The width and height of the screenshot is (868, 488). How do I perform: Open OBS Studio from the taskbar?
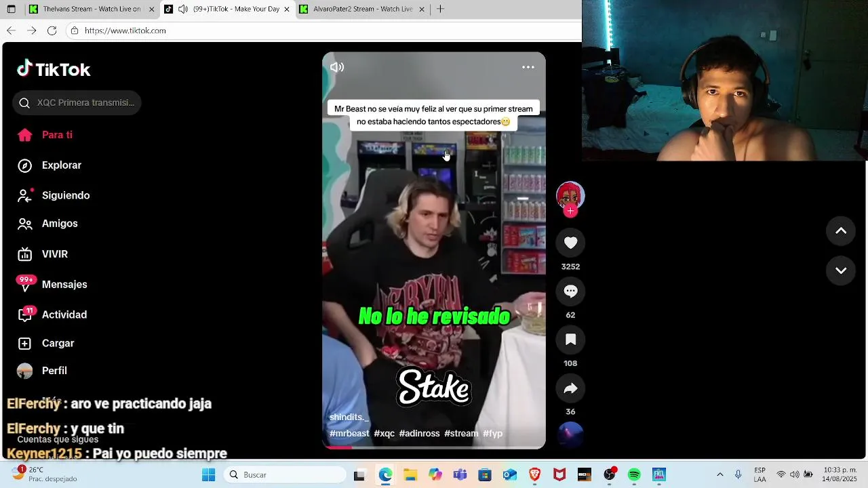[x=609, y=474]
